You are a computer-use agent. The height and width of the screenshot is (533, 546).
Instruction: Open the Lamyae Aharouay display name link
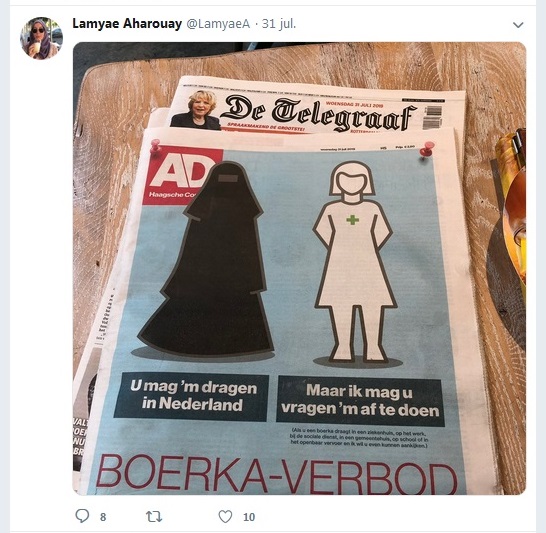pos(127,24)
